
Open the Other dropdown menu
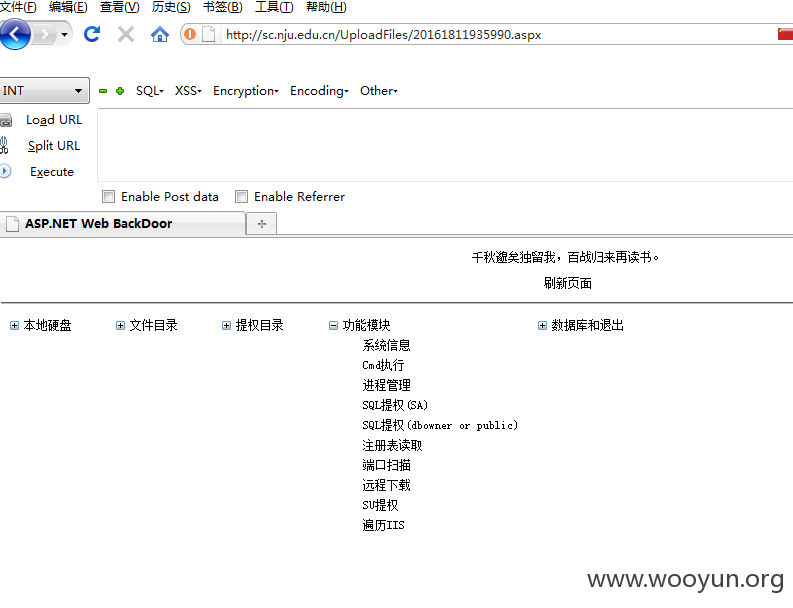pos(379,91)
